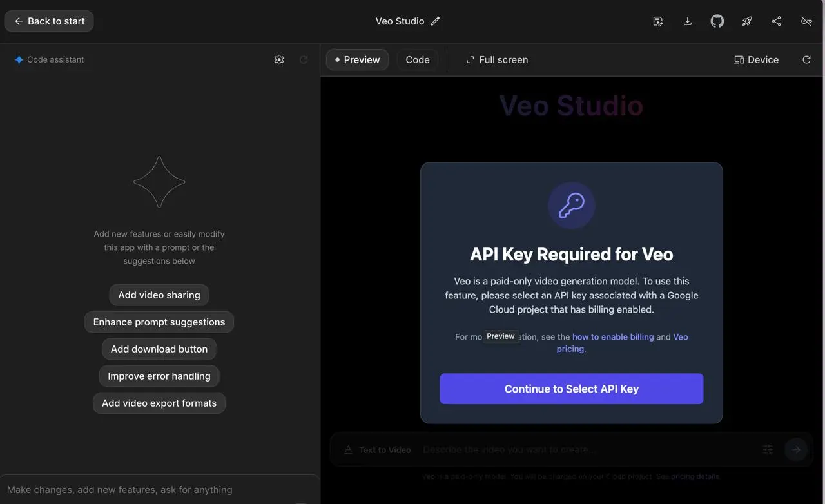825x504 pixels.
Task: Choose the Improve error handling suggestion
Action: 159,376
